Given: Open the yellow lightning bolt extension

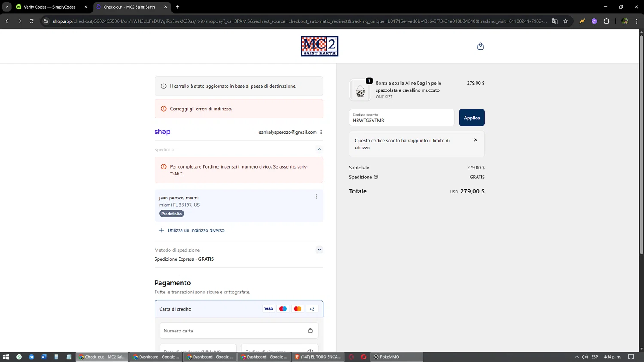Looking at the screenshot, I should click(582, 21).
